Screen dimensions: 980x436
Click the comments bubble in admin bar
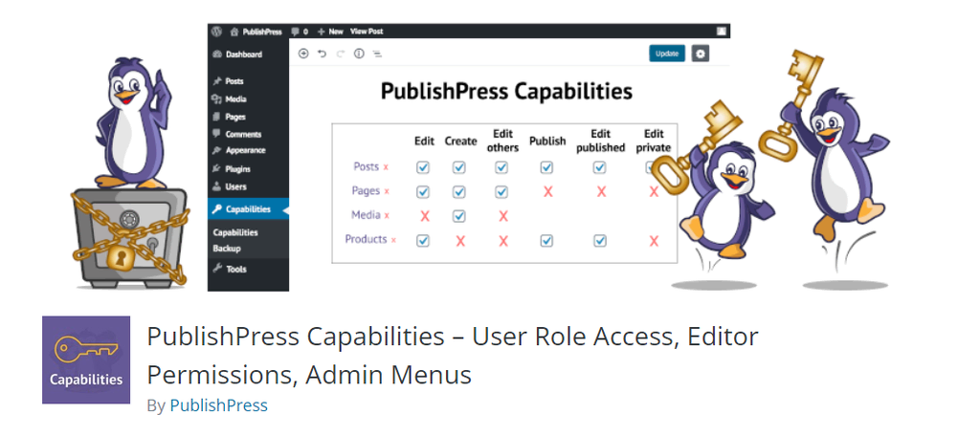coord(295,32)
